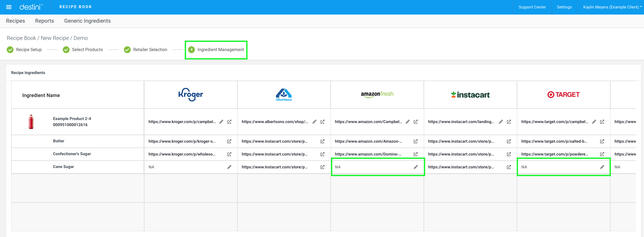Edit Target link for Example Product 2-4
Screen dimensions: 644x237
coord(594,122)
